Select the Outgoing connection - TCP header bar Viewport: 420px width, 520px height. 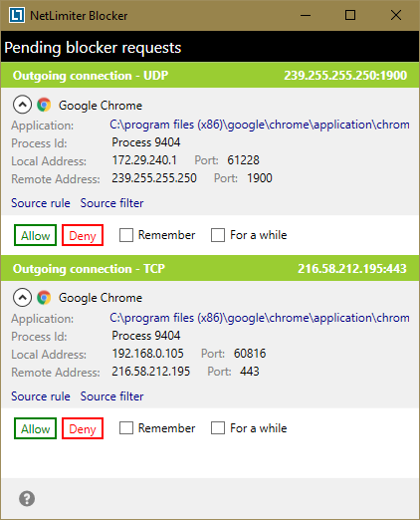click(210, 268)
